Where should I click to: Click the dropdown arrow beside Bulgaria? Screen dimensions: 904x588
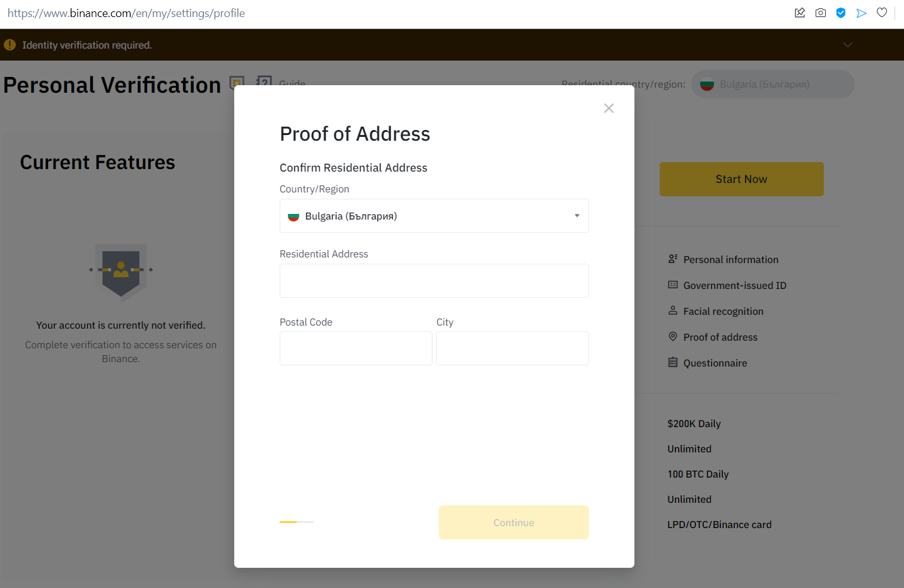point(577,216)
